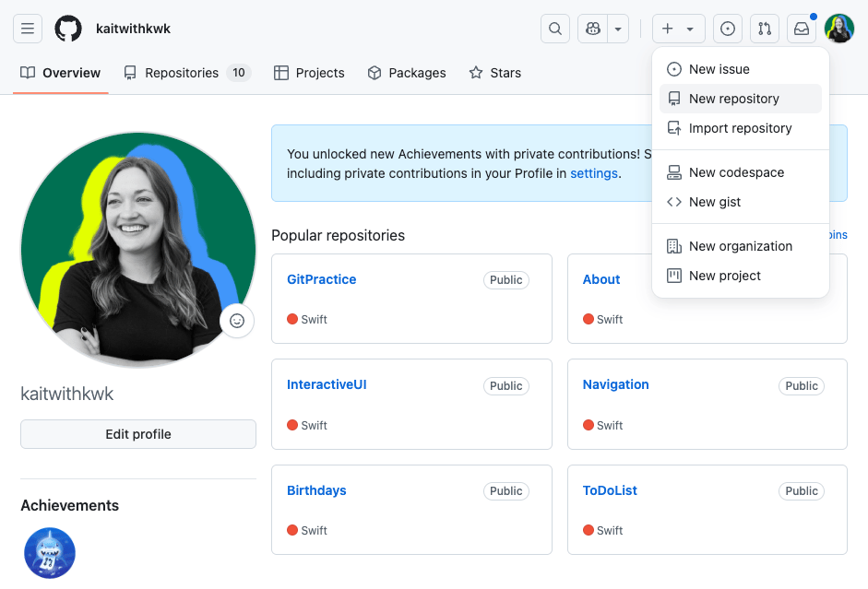Click the large profile picture
This screenshot has width=868, height=589.
click(x=138, y=249)
